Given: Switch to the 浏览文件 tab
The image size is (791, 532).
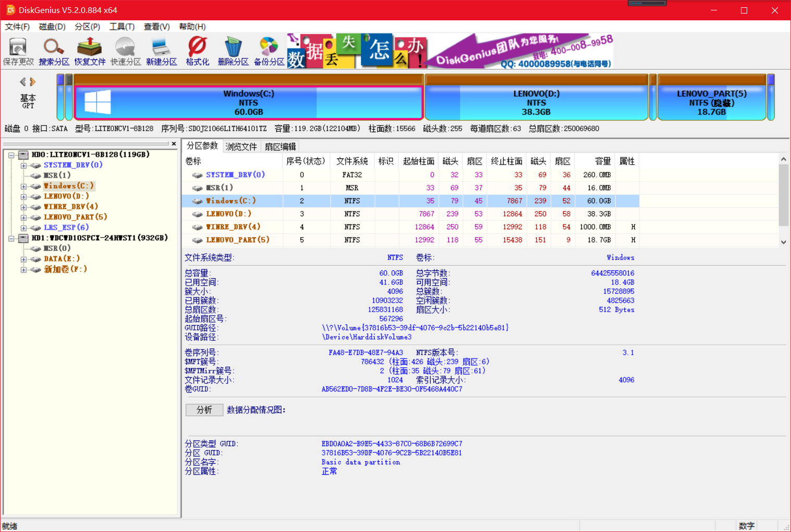Looking at the screenshot, I should point(241,147).
